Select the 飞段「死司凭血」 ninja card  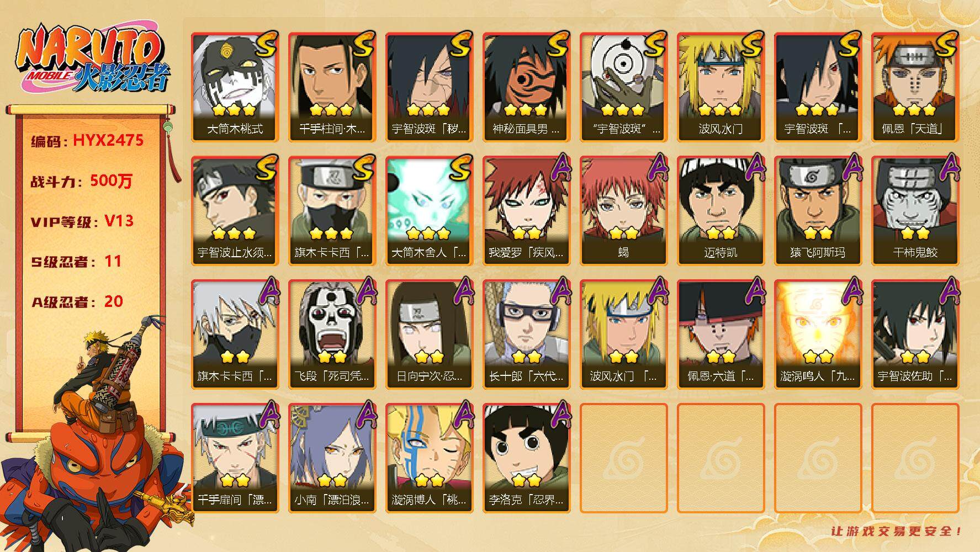pos(332,335)
